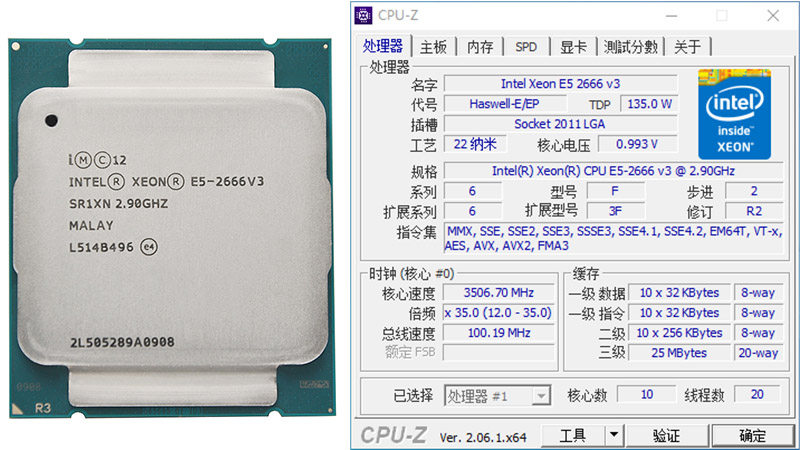Click the 指令集 instructions list field

tap(614, 238)
